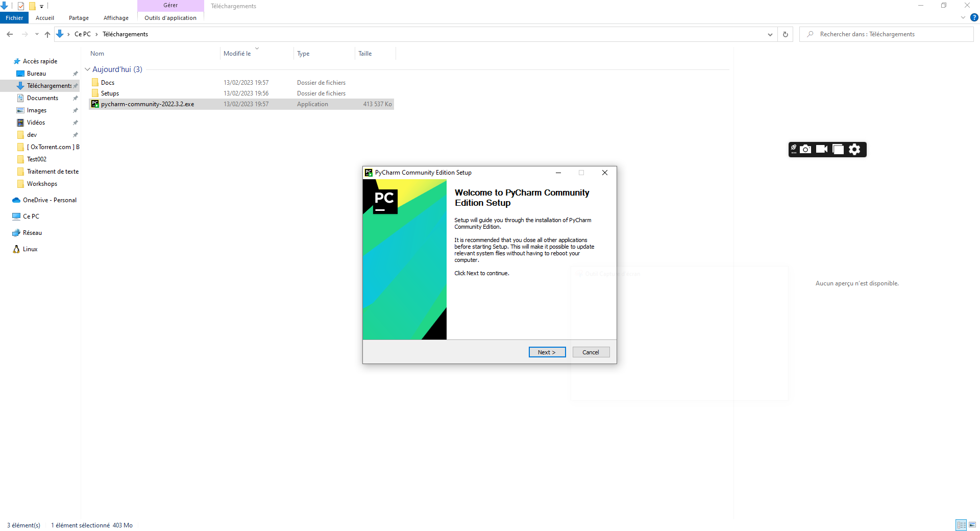Click Next in the PyCharm Setup dialog
Image resolution: width=980 pixels, height=531 pixels.
pyautogui.click(x=547, y=352)
